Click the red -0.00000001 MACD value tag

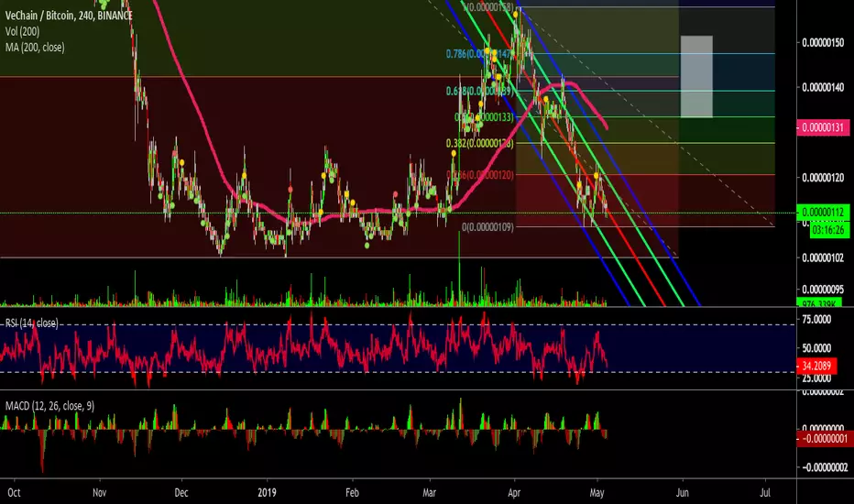(823, 439)
